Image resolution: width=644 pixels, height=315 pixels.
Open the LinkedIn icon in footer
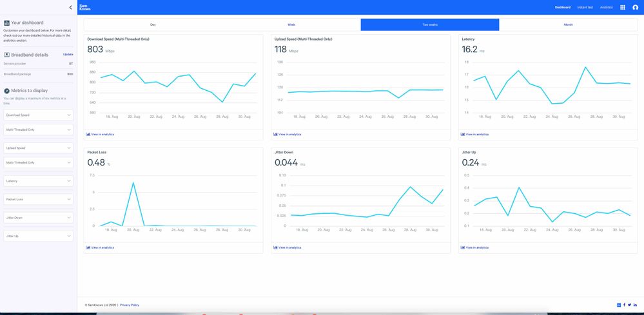coord(635,305)
